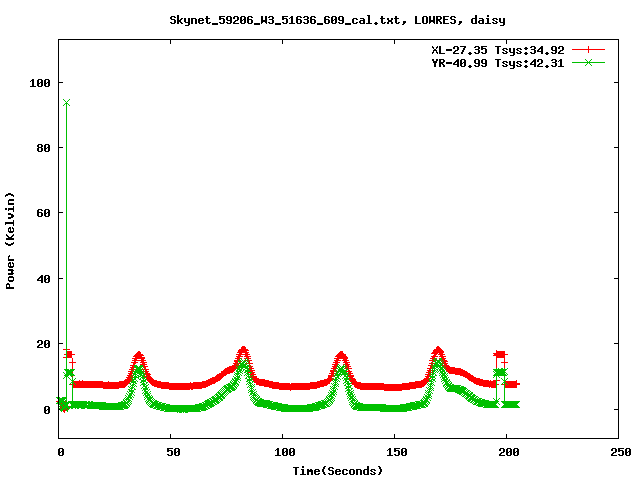Click the y-axis tick label 60
Screen dimensions: 640x480
(x=44, y=213)
